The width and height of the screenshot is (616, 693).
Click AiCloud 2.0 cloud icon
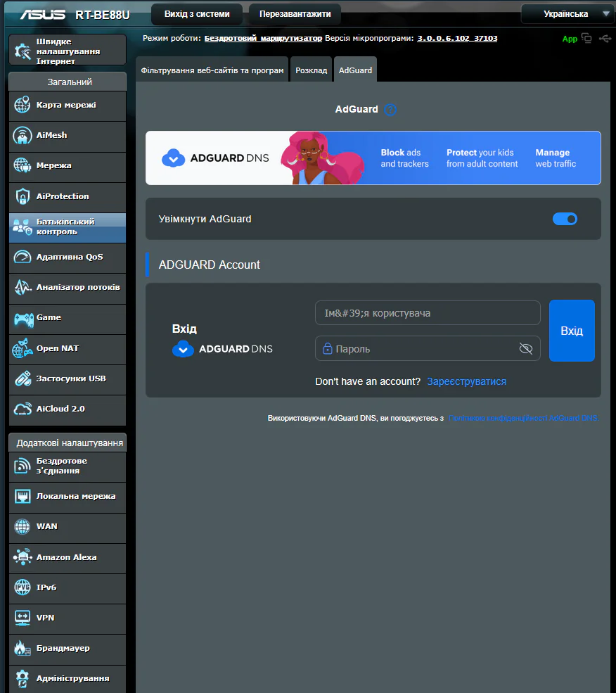[23, 409]
